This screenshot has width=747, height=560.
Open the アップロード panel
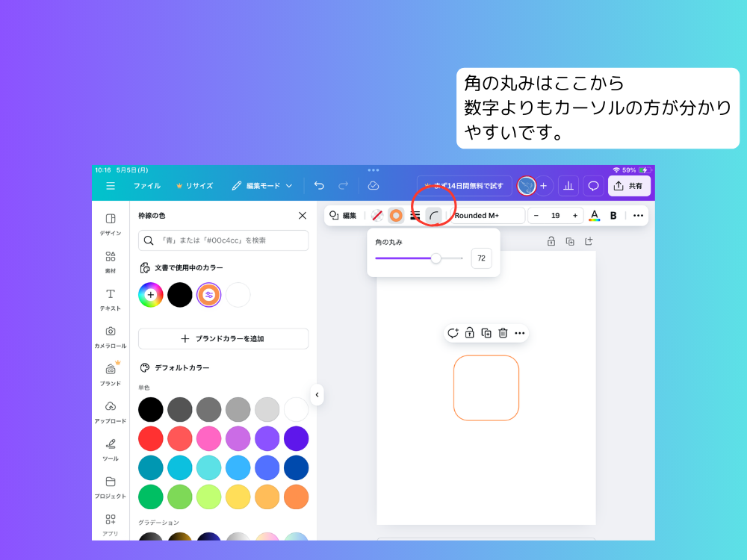point(110,411)
